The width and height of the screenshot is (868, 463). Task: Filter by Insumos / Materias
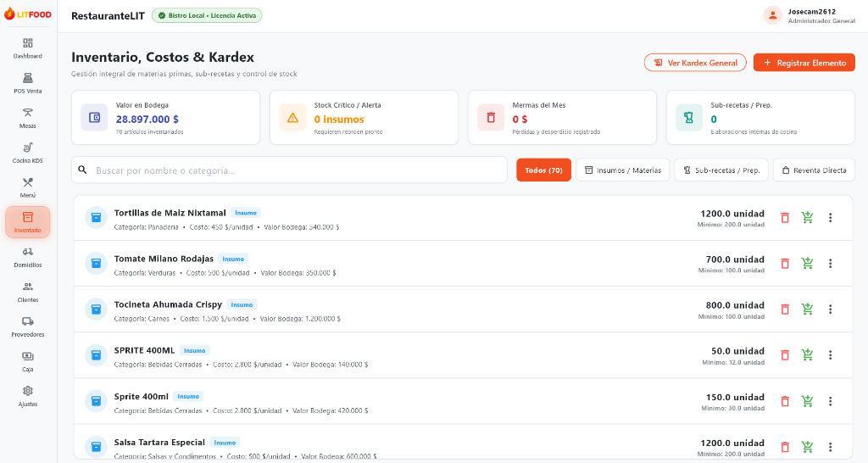pos(623,170)
